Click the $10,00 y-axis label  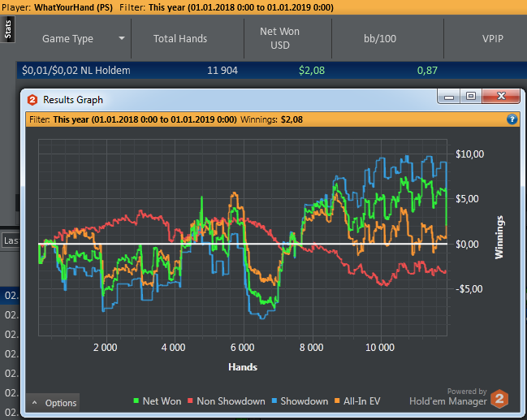[x=470, y=154]
